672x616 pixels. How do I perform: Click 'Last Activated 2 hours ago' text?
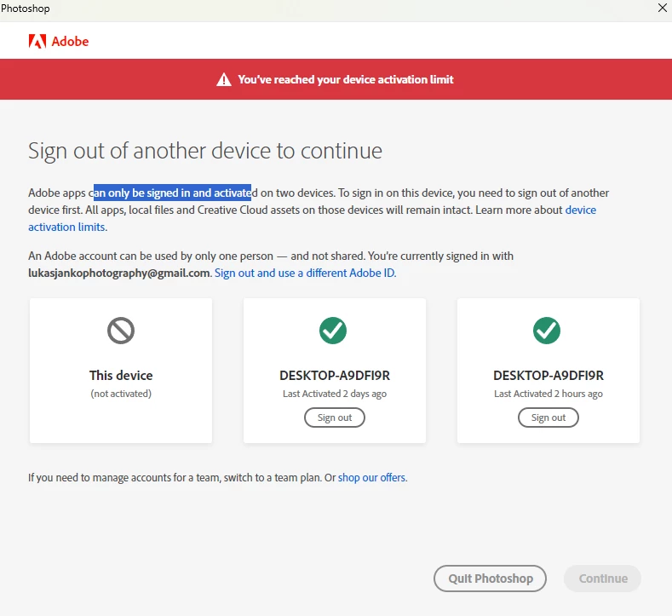click(x=549, y=394)
